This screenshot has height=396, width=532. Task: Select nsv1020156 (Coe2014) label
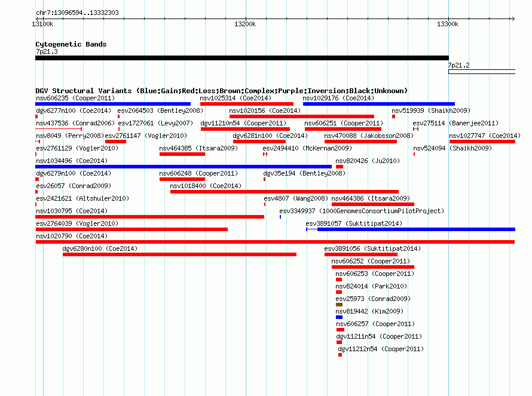click(x=265, y=110)
